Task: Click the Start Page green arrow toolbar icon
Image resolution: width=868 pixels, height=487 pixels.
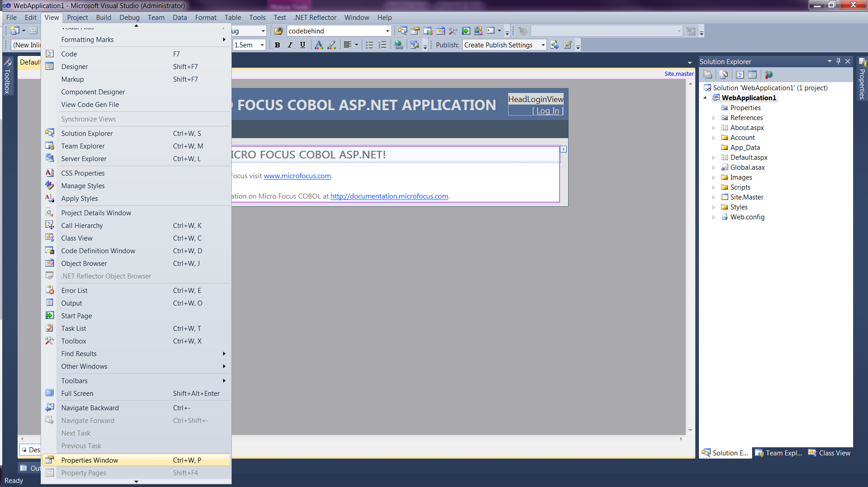Action: coord(466,31)
